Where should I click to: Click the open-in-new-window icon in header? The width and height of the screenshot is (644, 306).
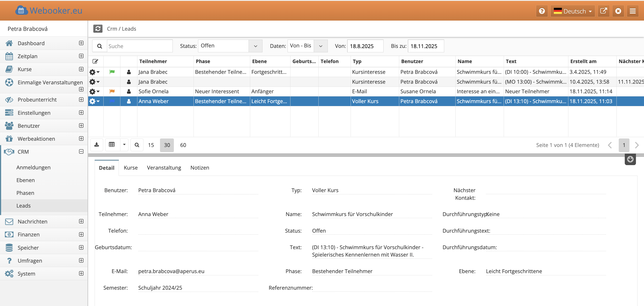[x=603, y=11]
